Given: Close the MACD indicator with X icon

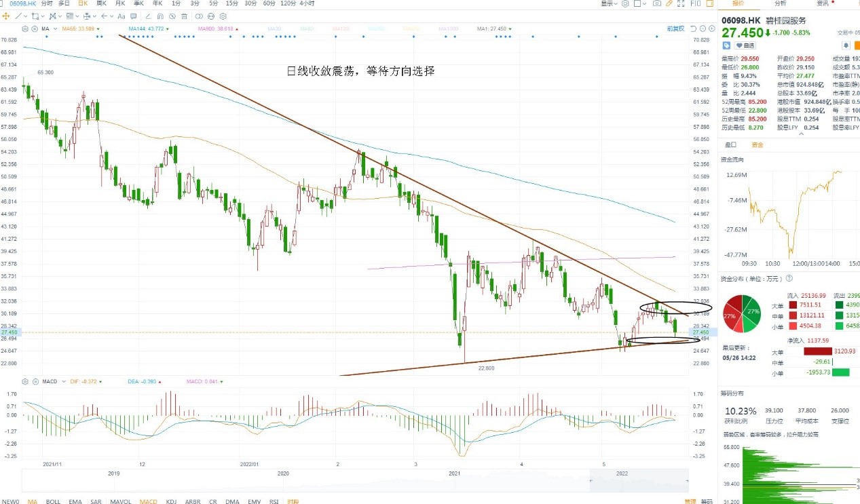Looking at the screenshot, I should [x=35, y=381].
